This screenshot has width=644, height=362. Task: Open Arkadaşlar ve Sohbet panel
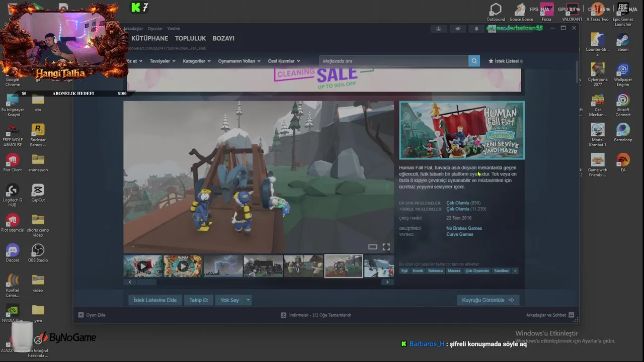click(550, 315)
